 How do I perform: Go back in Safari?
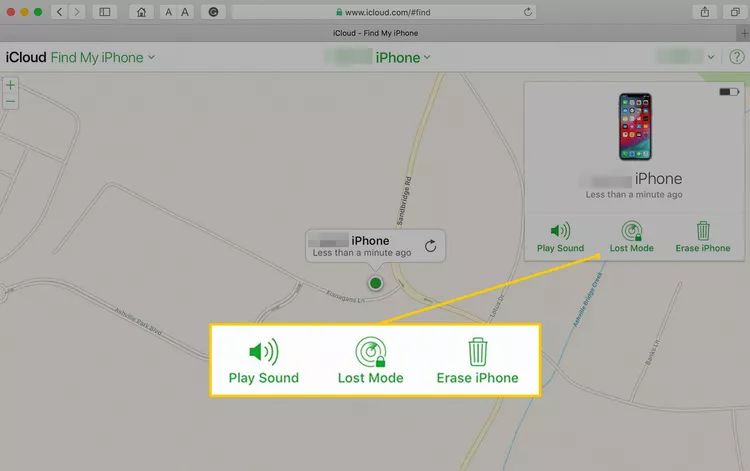click(59, 12)
